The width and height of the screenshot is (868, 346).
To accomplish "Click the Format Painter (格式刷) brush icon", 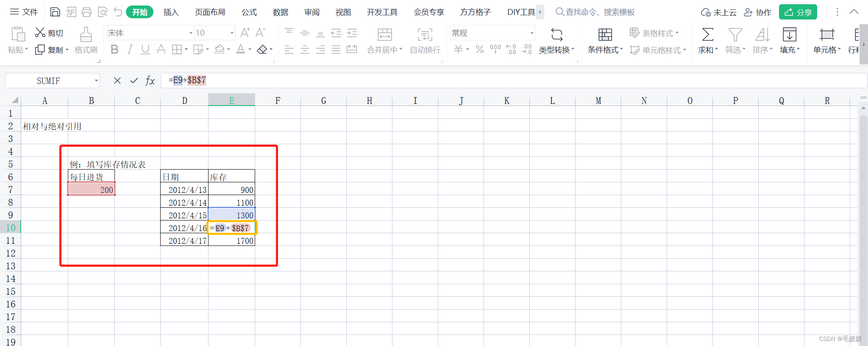I will (x=86, y=34).
